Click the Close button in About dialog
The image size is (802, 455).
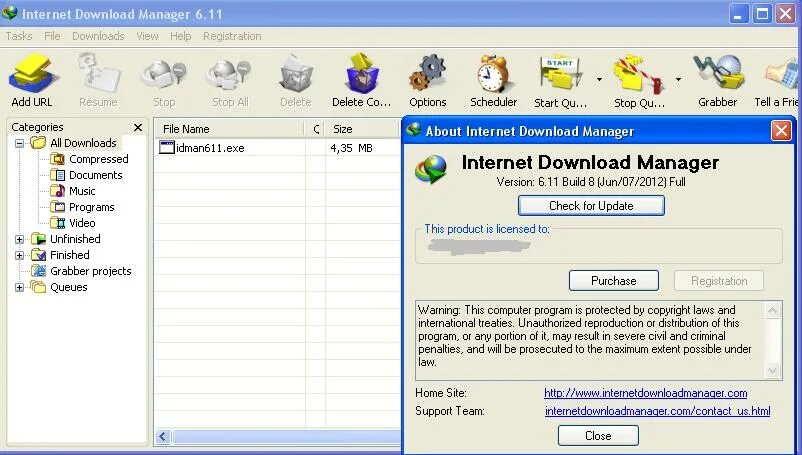pyautogui.click(x=598, y=436)
